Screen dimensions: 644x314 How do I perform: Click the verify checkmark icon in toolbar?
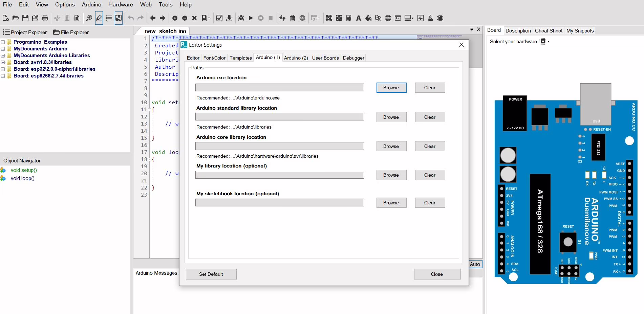[219, 18]
